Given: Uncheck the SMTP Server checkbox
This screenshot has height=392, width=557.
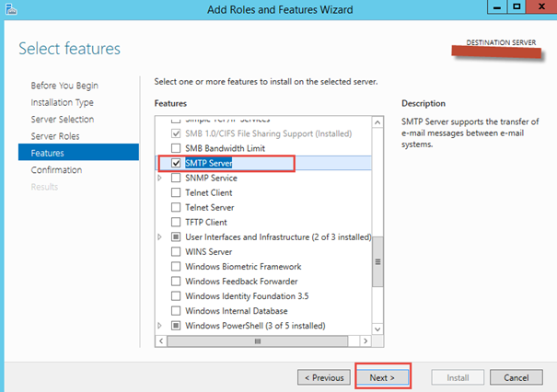Looking at the screenshot, I should pos(176,163).
